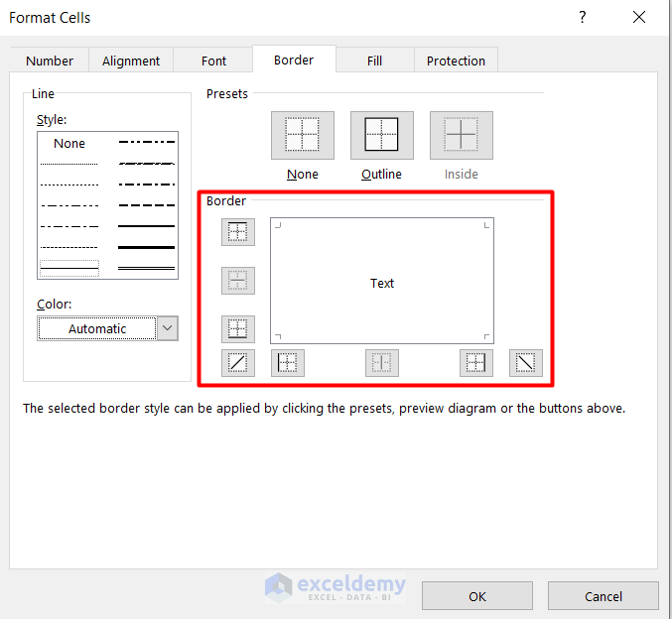Select the thickest solid line style
Screen dimensions: 672x619
[147, 247]
